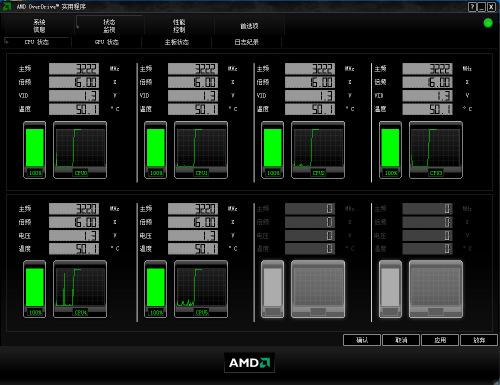This screenshot has height=385, width=500.
Task: Open the 主板状态 sub-tab
Action: 177,42
